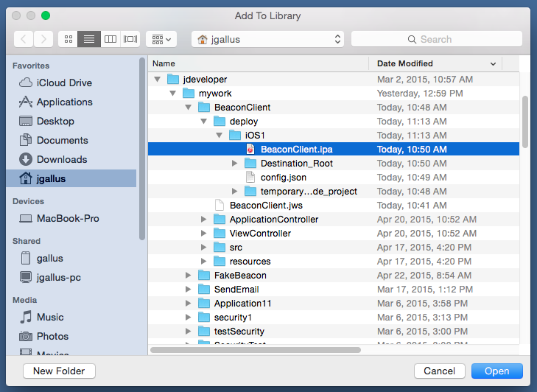Image resolution: width=537 pixels, height=392 pixels.
Task: Select jgallus home in the sidebar
Action: pyautogui.click(x=71, y=178)
